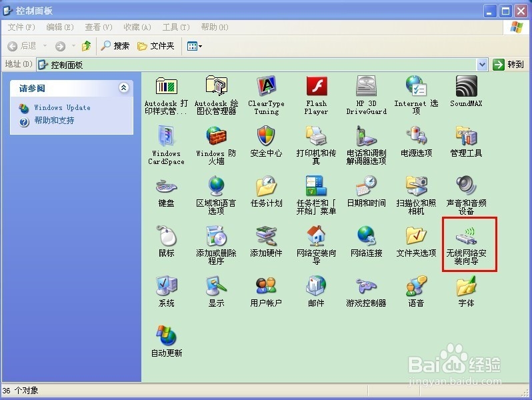Click the forward arrow toolbar button
Viewport: 532px width, 400px height.
(x=61, y=46)
